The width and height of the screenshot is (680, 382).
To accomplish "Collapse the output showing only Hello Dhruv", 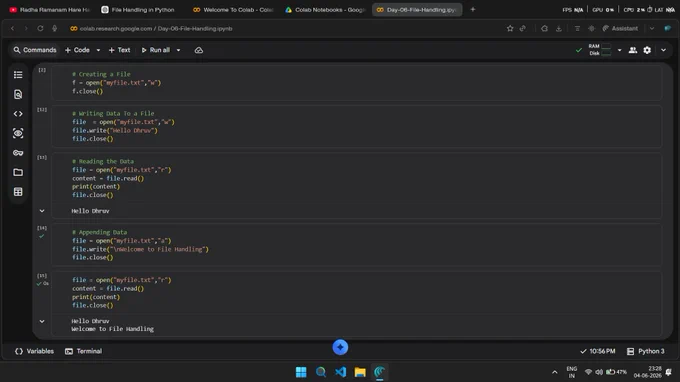I will coord(42,211).
